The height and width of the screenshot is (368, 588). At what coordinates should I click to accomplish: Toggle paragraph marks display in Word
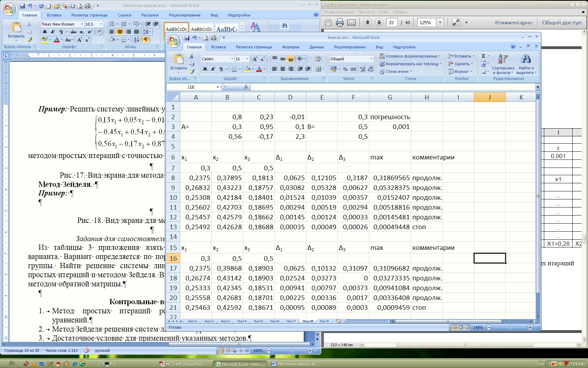click(146, 40)
